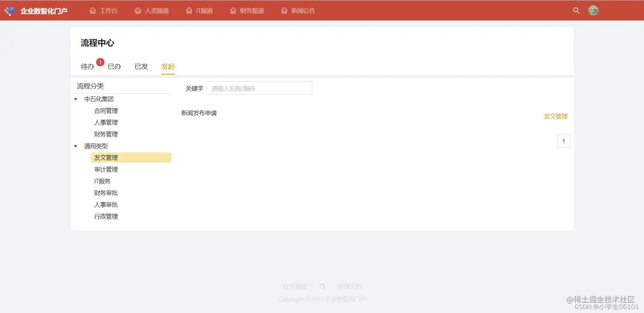This screenshot has height=313, width=644.
Task: Select the 行政管理 category
Action: point(106,216)
